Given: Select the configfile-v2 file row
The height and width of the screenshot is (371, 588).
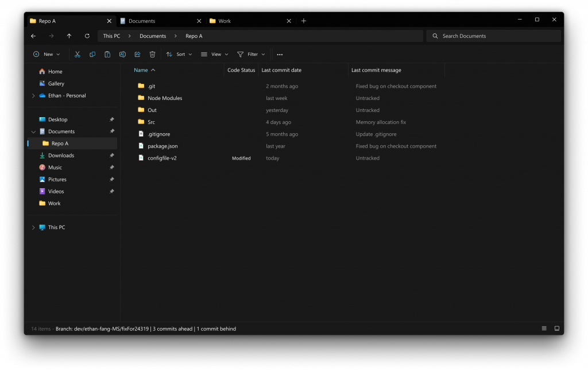Looking at the screenshot, I should point(162,158).
